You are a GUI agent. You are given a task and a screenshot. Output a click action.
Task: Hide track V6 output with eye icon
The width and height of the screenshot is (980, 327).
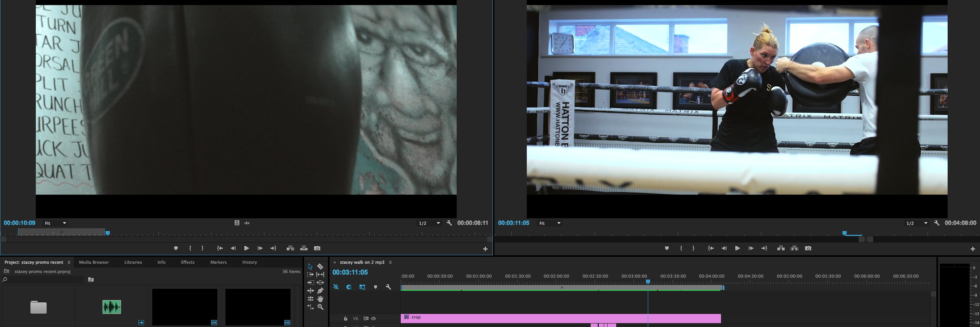click(x=373, y=319)
